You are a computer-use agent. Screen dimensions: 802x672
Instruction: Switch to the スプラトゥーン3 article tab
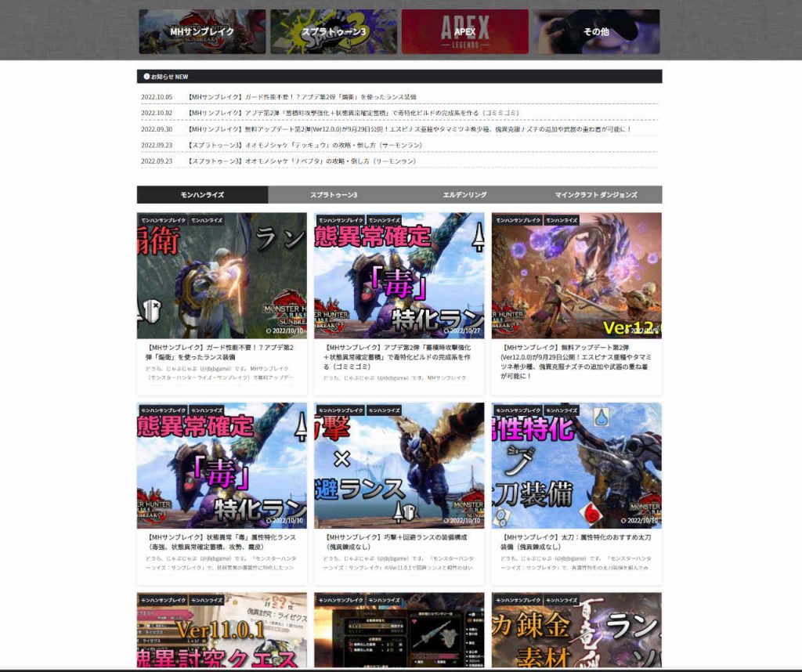(x=333, y=194)
